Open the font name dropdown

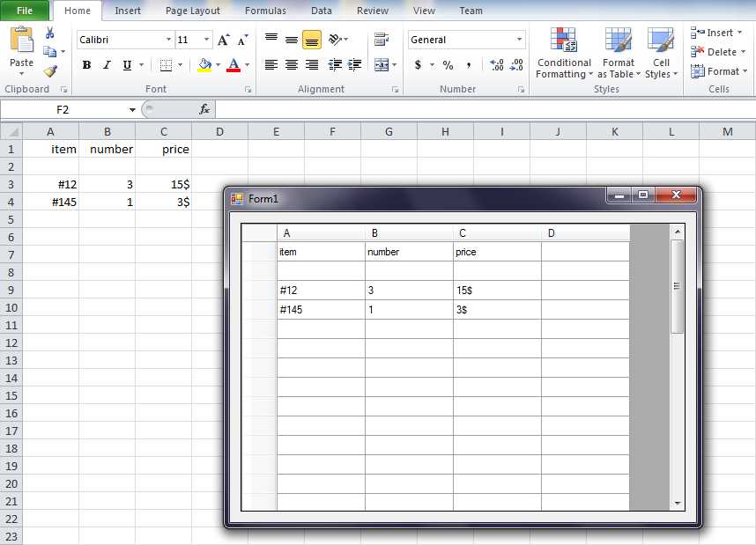(168, 40)
